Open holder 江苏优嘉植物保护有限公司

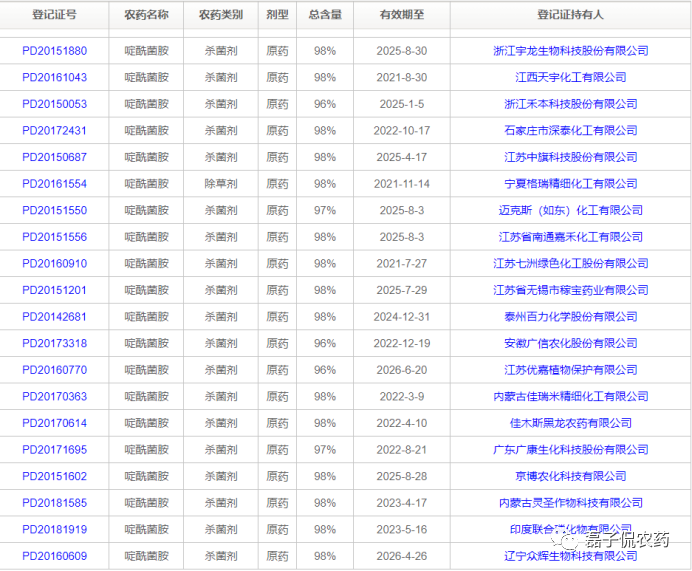(x=571, y=370)
